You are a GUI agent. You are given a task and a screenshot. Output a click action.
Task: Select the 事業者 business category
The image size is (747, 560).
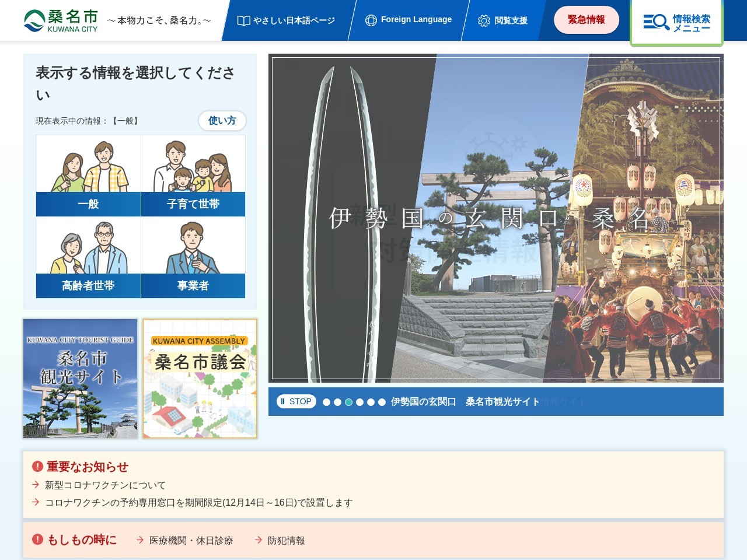click(193, 257)
